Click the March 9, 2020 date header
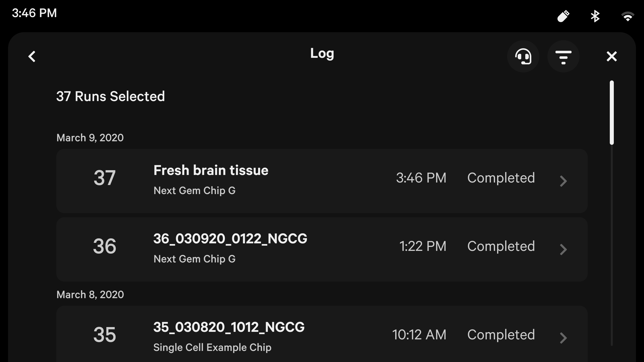Screen dimensions: 644x362 point(90,138)
